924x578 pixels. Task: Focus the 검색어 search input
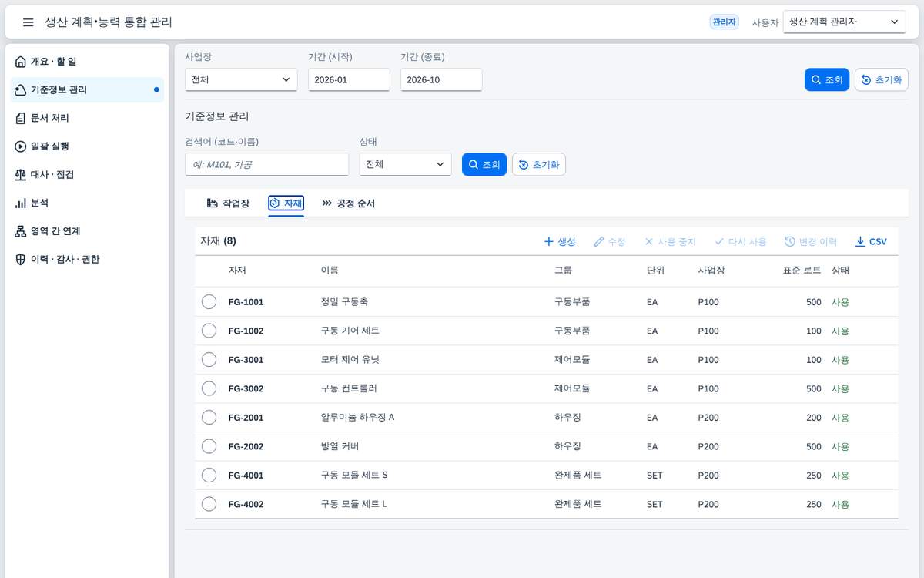pos(266,164)
